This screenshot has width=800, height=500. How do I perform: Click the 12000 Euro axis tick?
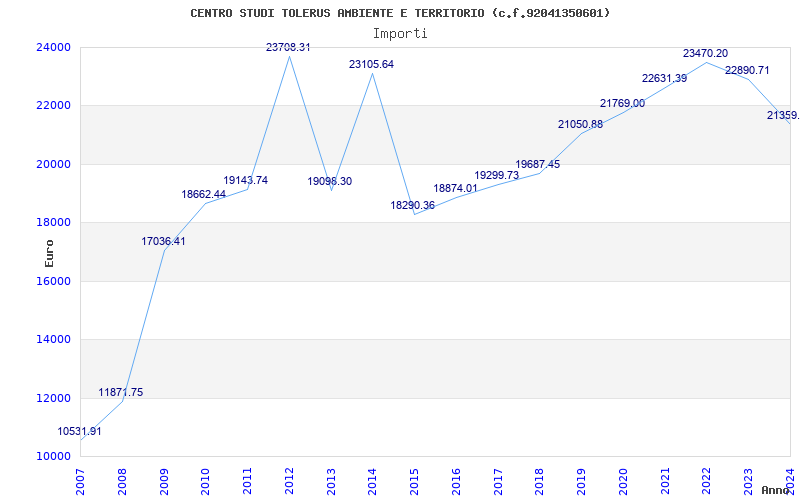click(53, 398)
